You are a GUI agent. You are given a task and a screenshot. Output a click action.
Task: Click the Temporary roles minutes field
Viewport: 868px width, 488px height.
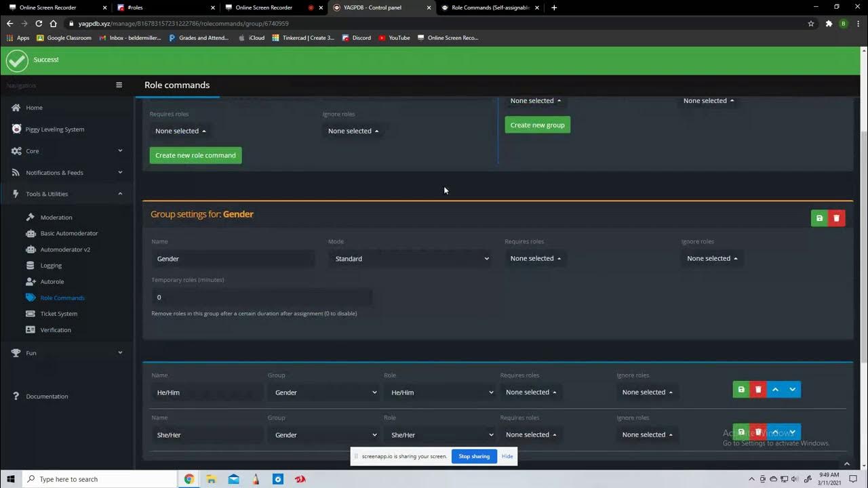[262, 297]
